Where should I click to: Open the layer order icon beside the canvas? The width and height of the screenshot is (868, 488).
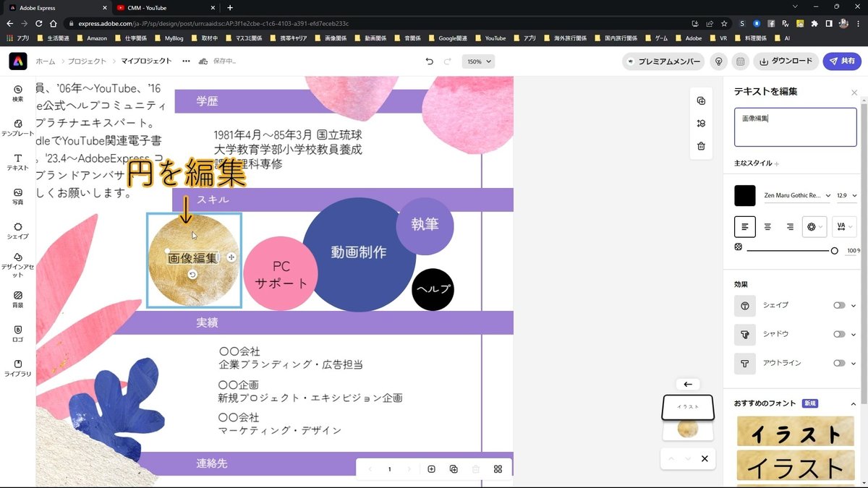click(x=701, y=124)
